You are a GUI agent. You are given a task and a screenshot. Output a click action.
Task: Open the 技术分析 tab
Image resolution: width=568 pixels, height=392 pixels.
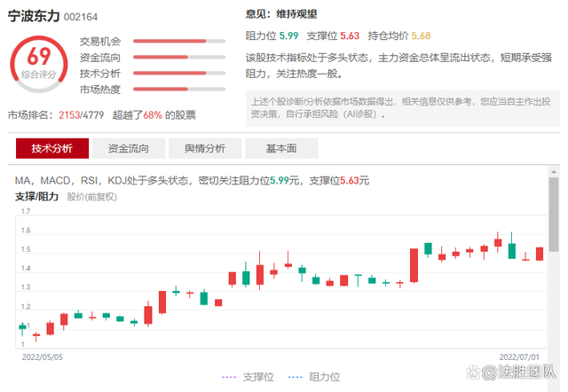[52, 148]
